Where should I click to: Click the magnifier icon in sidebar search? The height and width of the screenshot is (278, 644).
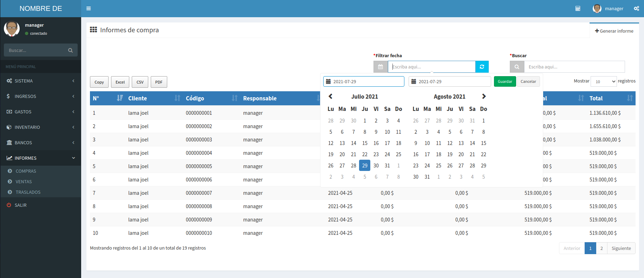(70, 50)
